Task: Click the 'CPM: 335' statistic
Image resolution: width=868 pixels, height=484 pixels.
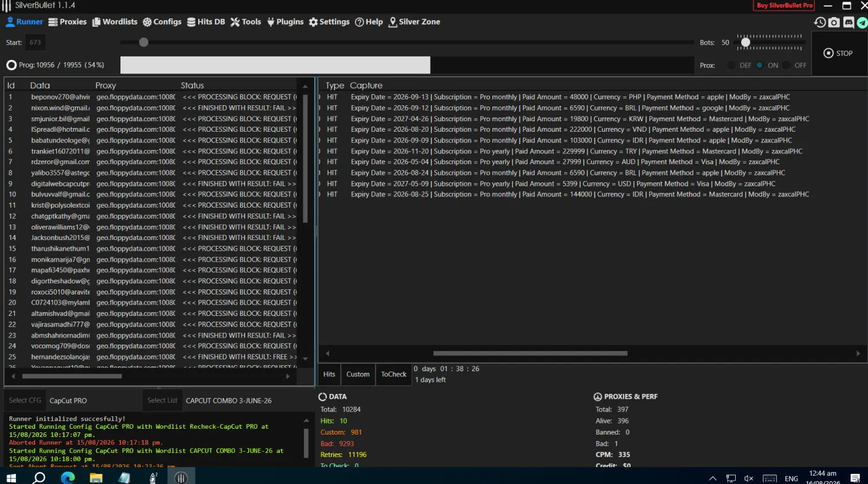Action: tap(613, 455)
